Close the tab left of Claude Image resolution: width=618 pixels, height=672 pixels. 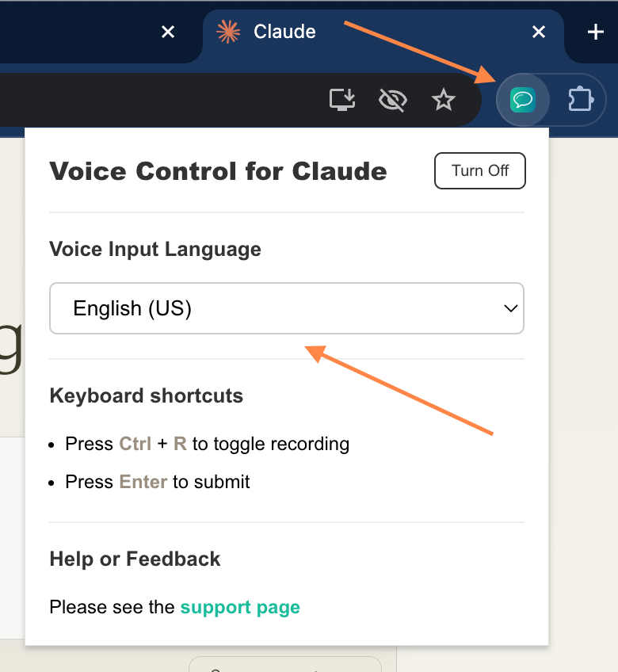click(x=168, y=32)
